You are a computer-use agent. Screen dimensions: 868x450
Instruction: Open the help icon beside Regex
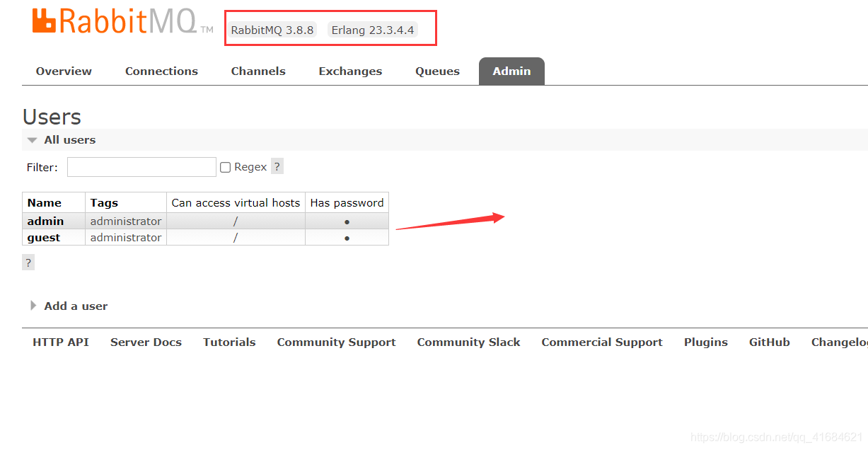(x=277, y=167)
